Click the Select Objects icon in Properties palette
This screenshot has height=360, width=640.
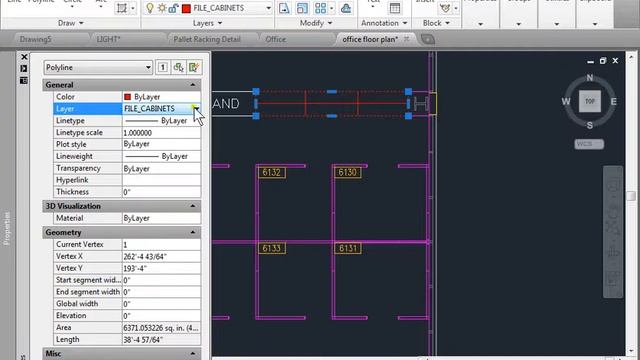pos(178,67)
